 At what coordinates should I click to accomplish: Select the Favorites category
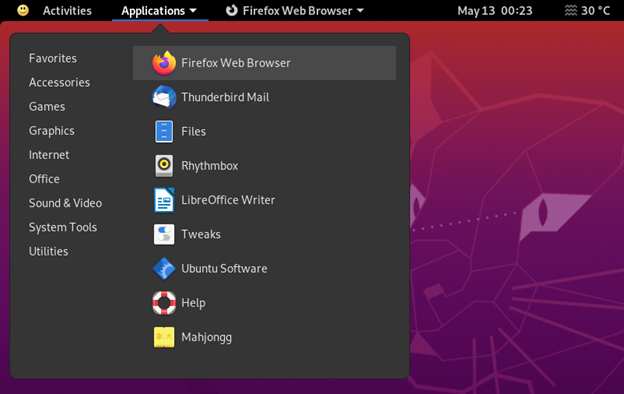[53, 58]
